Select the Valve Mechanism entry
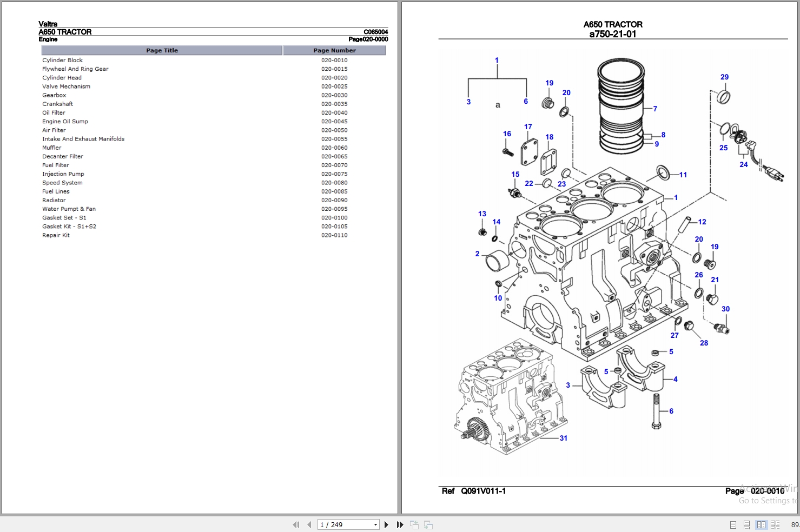 tap(66, 87)
